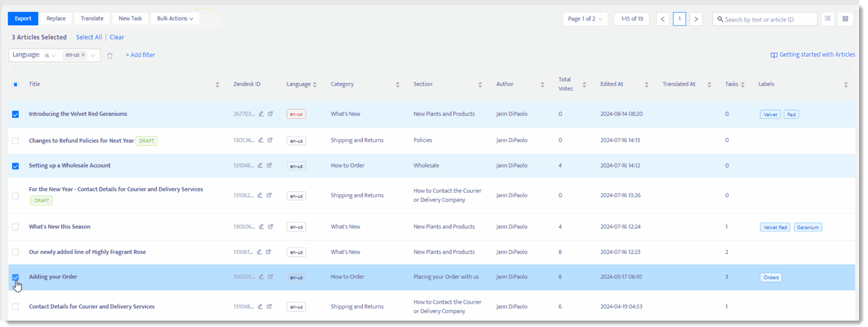
Task: Delete the Language filter with trash icon
Action: (x=110, y=56)
